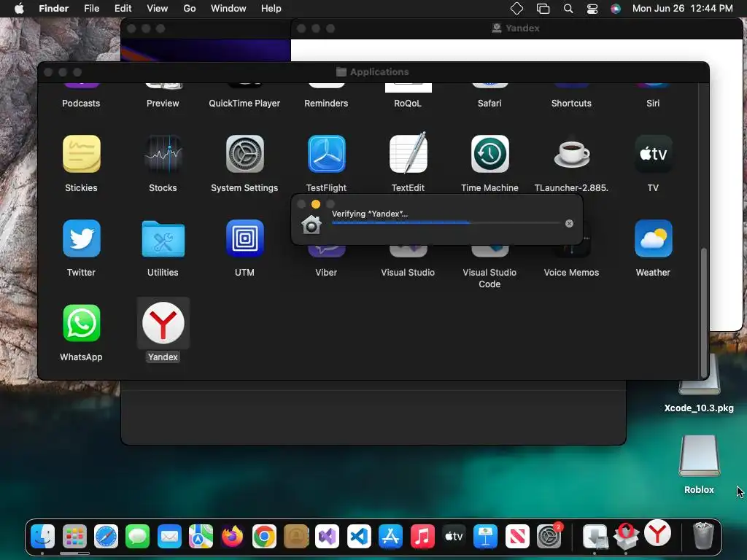Screen dimensions: 747x560
Task: Select the WhatsApp app icon
Action: 82,323
